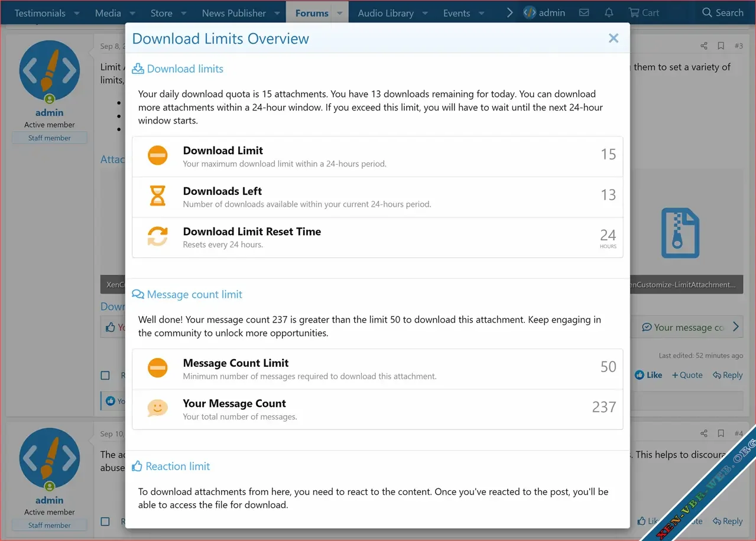
Task: Click the Reaction limit thumbs-up icon
Action: tap(137, 466)
